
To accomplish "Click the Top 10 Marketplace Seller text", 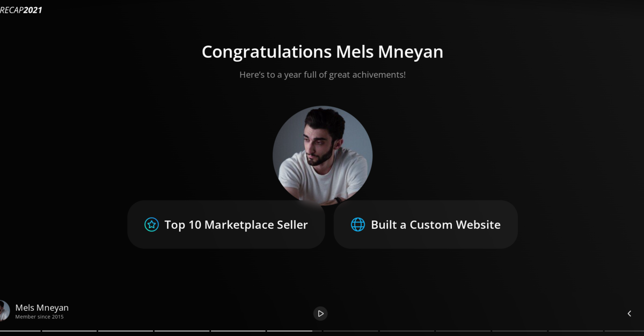I will click(x=236, y=225).
